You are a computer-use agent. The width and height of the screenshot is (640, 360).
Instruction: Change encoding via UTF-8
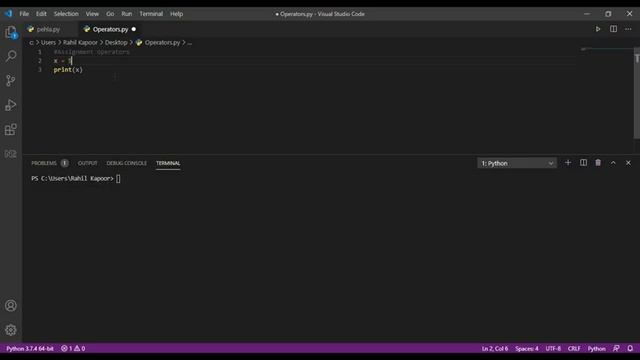(x=553, y=348)
